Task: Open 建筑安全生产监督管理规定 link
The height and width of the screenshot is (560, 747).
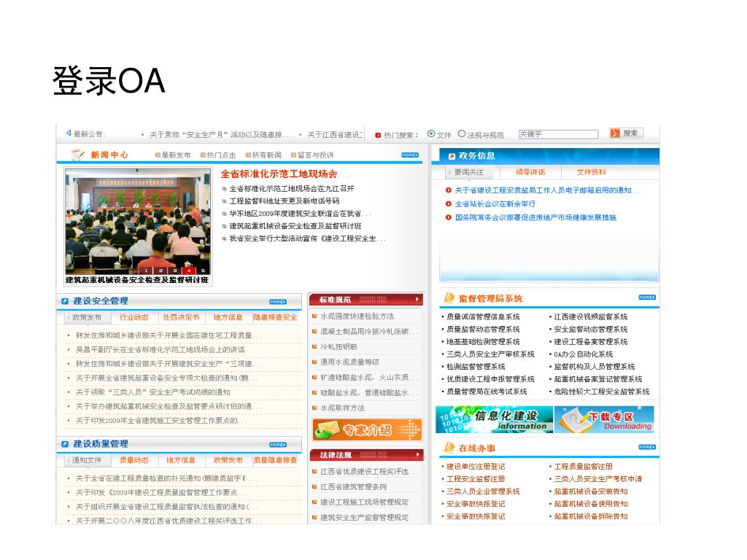Action: 365,517
